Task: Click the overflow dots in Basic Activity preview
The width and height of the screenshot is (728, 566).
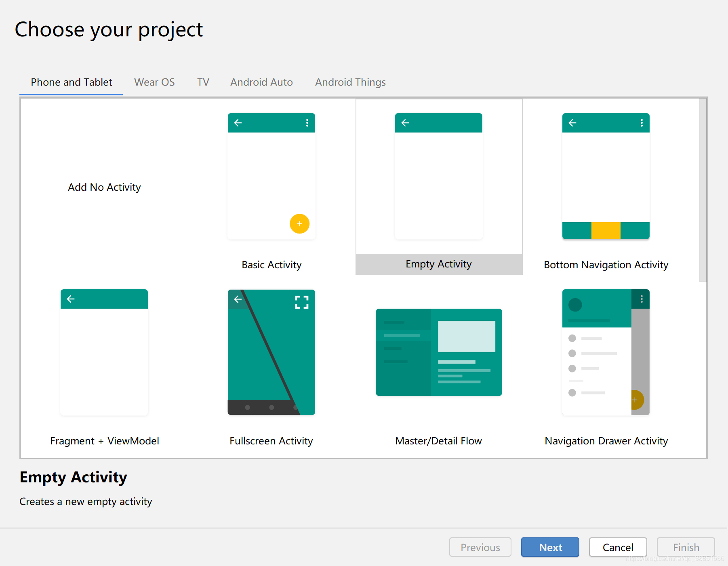Action: [307, 123]
